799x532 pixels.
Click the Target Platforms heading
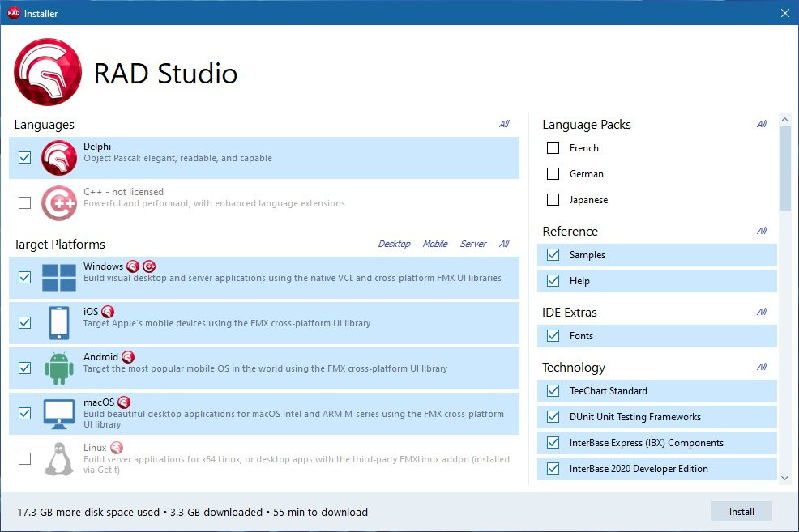pos(59,245)
